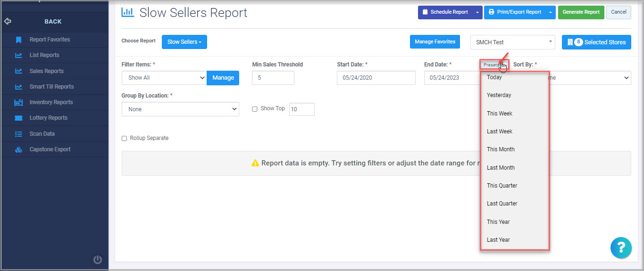Click the Lottery Reports ticket icon

18,118
